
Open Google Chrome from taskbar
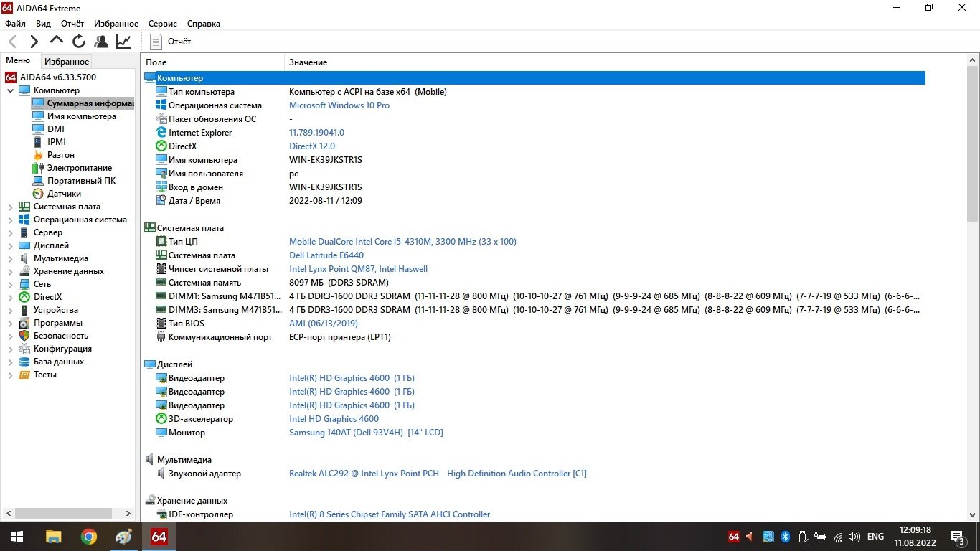(89, 537)
